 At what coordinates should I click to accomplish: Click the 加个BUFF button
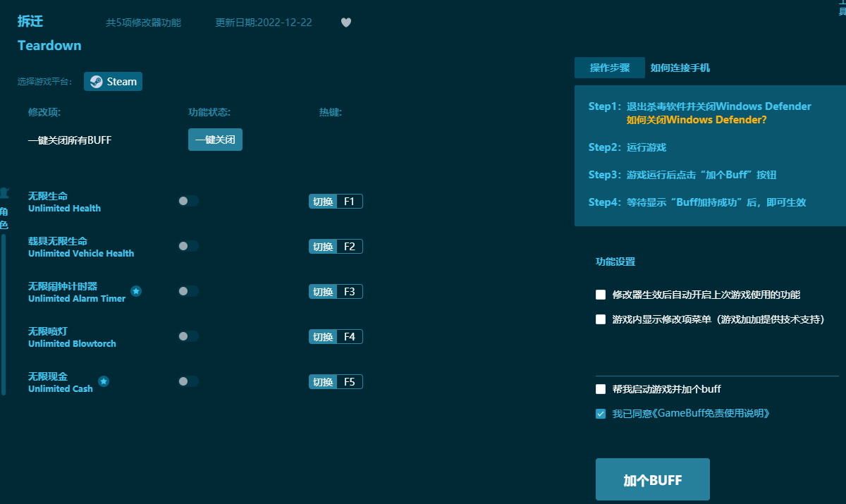click(x=653, y=480)
